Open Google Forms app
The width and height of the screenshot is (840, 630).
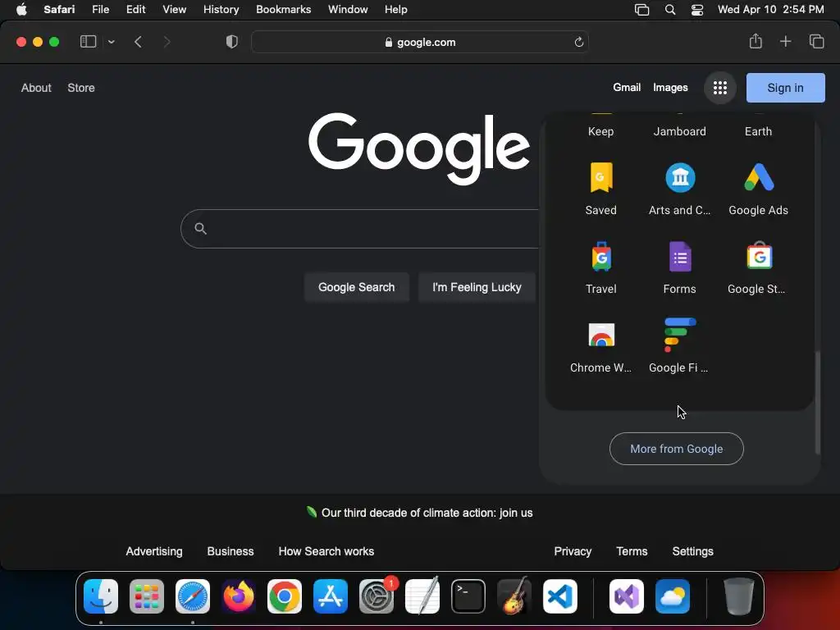(679, 267)
